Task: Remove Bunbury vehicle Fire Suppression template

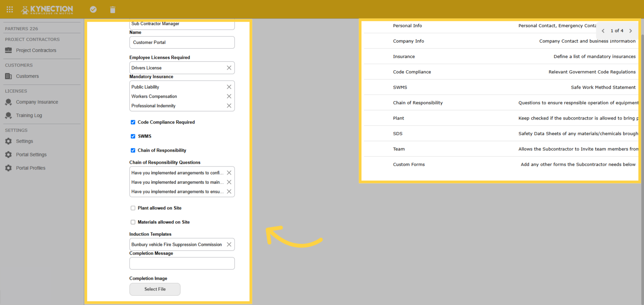Action: tap(229, 244)
